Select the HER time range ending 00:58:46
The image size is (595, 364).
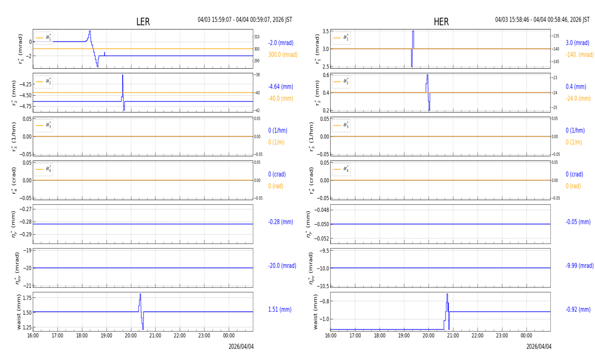(542, 20)
